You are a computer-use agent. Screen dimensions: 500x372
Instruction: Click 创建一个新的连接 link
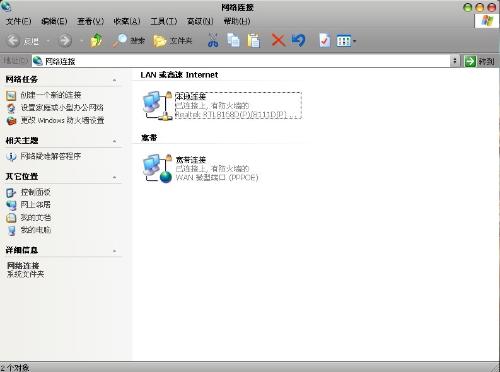51,95
